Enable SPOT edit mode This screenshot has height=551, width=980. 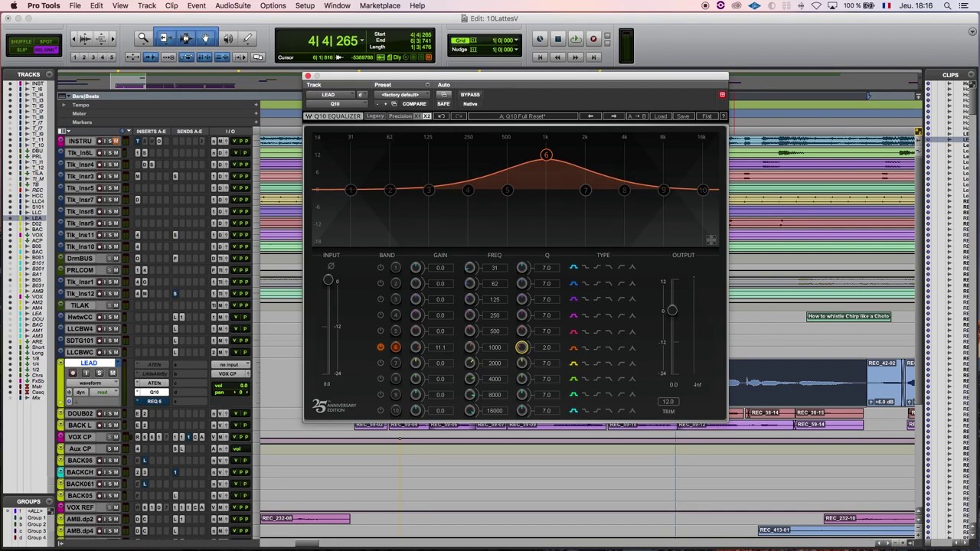tap(46, 41)
